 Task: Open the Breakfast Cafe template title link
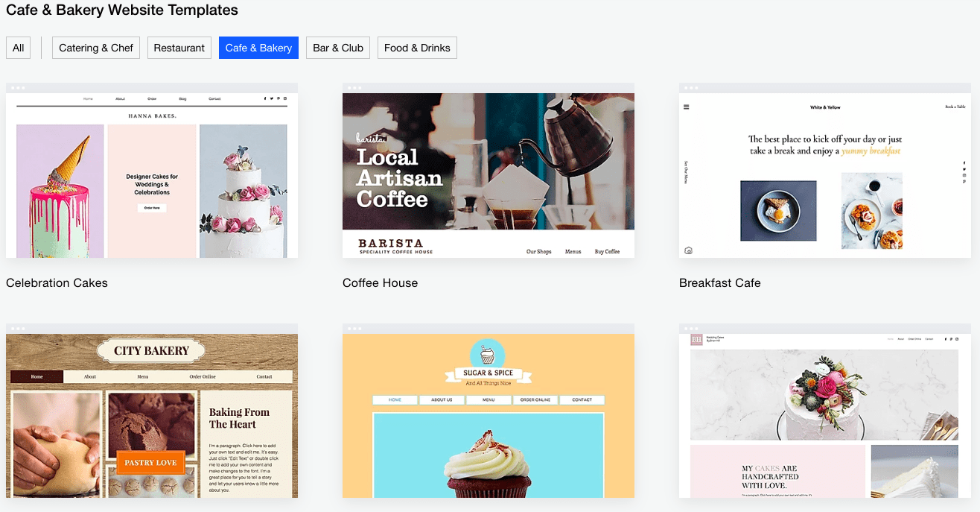point(720,283)
